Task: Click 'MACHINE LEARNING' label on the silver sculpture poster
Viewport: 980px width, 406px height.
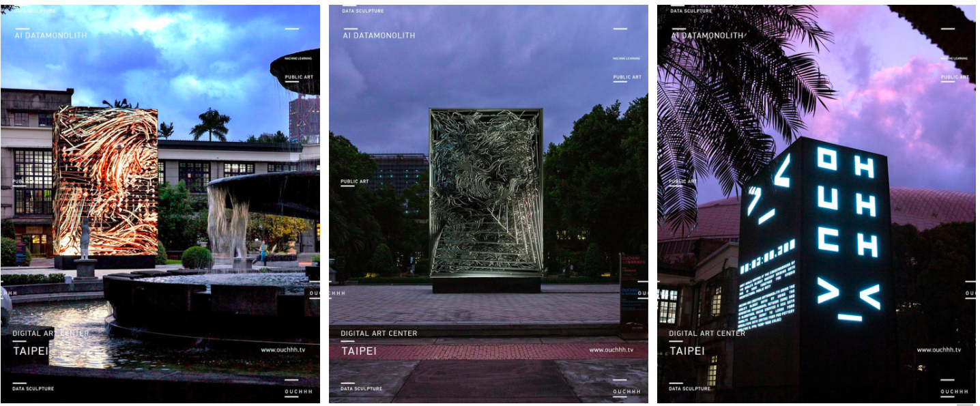Action: click(626, 59)
